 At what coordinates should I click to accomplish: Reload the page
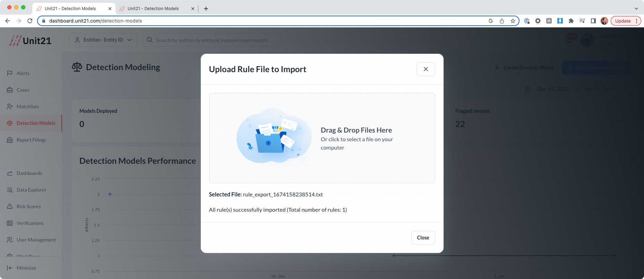[30, 21]
